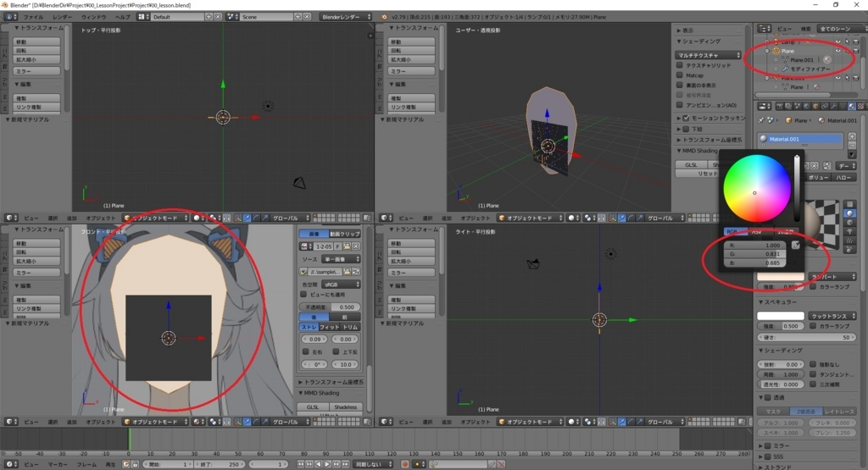The width and height of the screenshot is (868, 470).
Task: Select フィット image fit button
Action: [x=330, y=327]
